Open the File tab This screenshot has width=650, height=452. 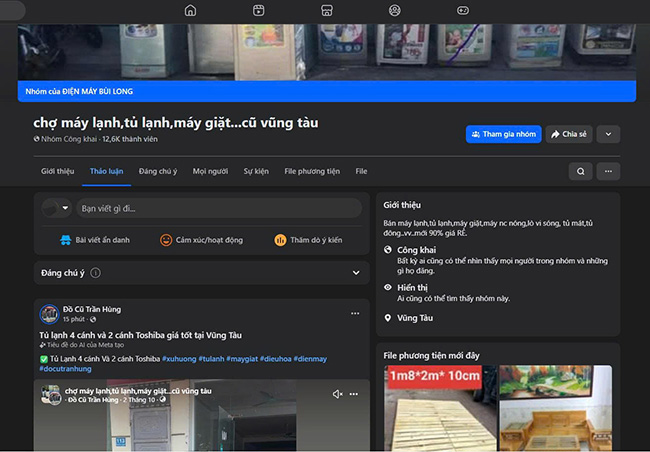tap(361, 171)
